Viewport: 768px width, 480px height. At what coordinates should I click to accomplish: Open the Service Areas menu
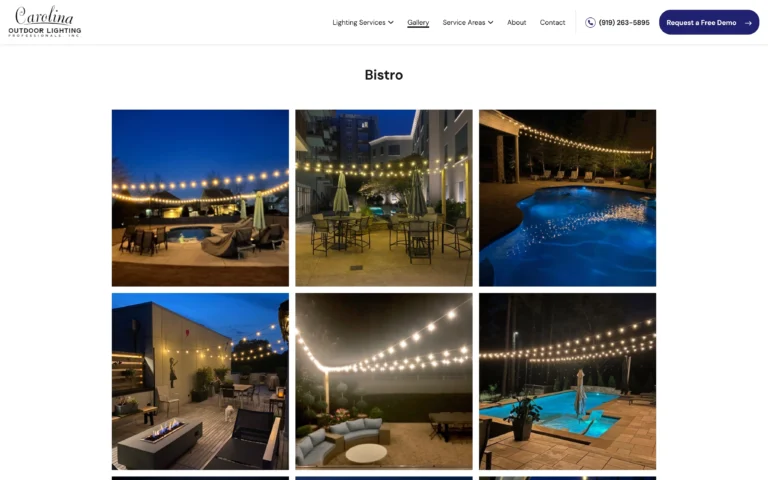468,23
